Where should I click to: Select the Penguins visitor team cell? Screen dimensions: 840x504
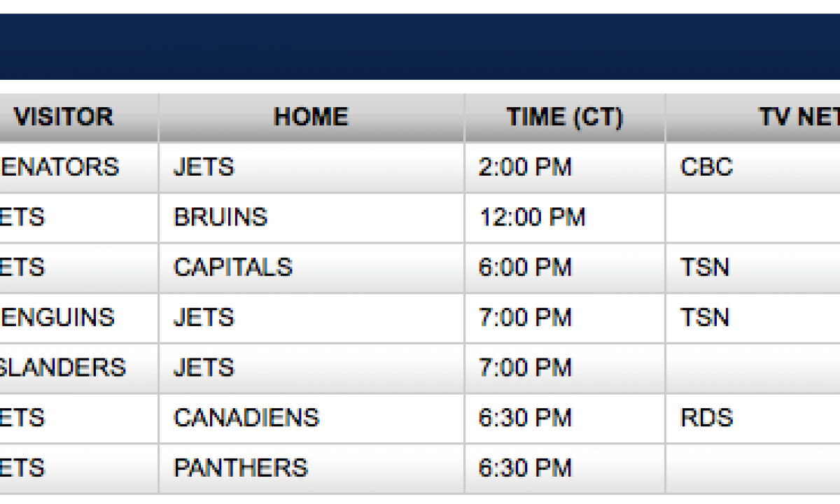pos(57,318)
